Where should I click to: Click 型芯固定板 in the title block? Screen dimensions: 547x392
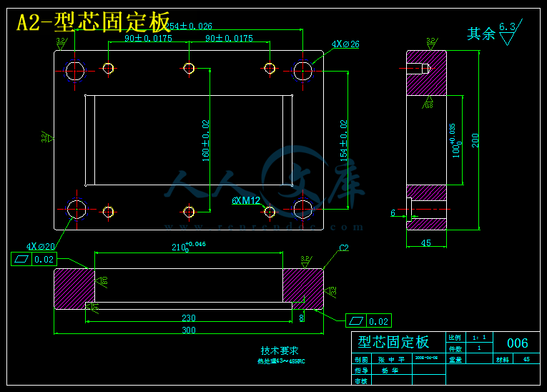(393, 342)
